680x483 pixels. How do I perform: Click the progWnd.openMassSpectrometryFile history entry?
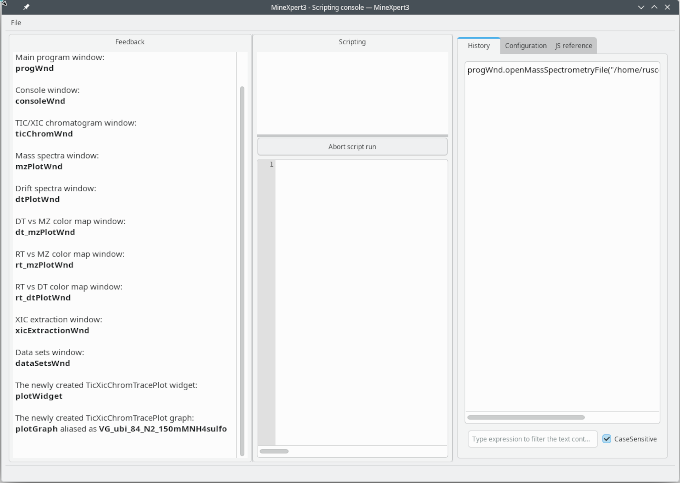(x=562, y=70)
